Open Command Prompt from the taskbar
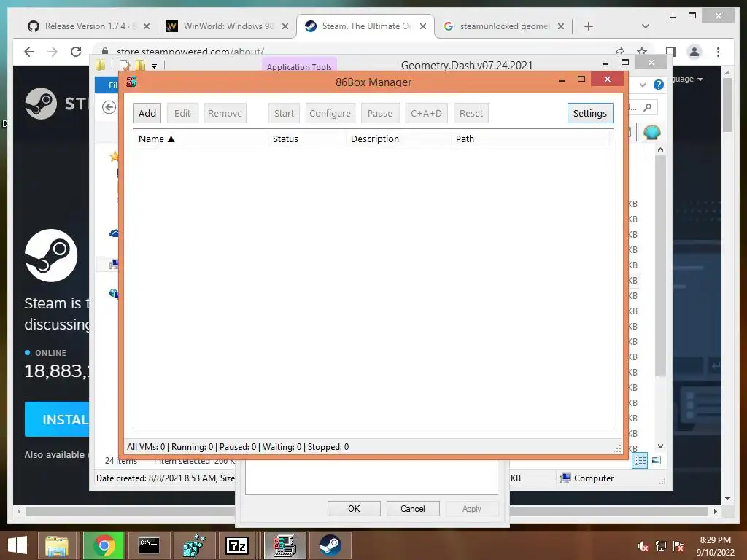This screenshot has height=560, width=747. 149,545
